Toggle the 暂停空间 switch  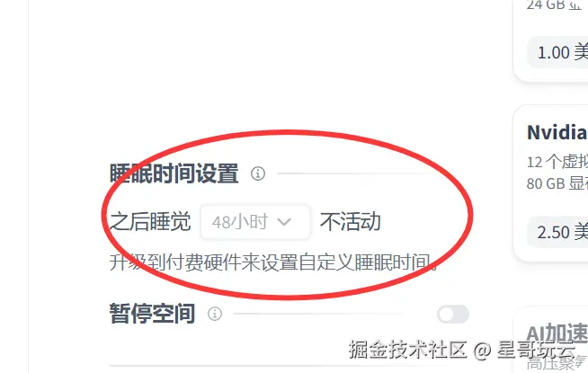point(453,315)
